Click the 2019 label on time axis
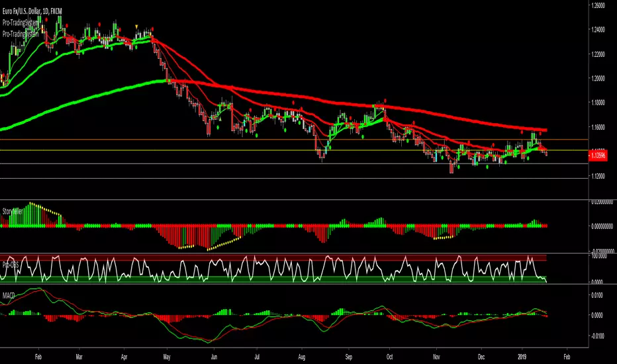617x364 pixels. 522,357
